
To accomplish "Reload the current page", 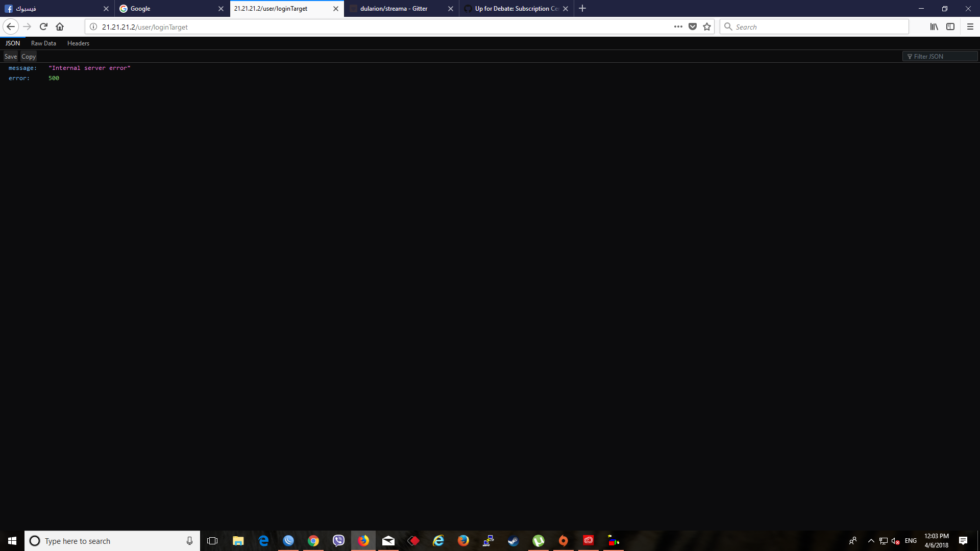I will click(x=43, y=27).
